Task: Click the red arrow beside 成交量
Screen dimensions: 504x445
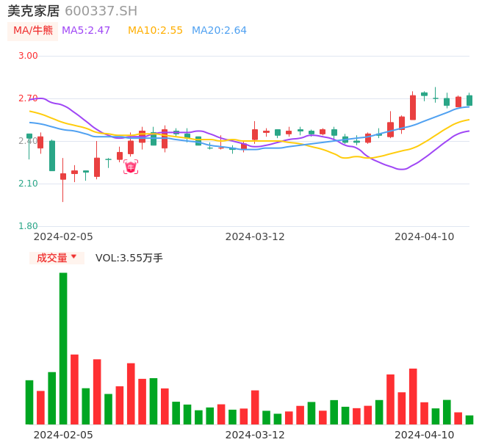Action: [73, 257]
